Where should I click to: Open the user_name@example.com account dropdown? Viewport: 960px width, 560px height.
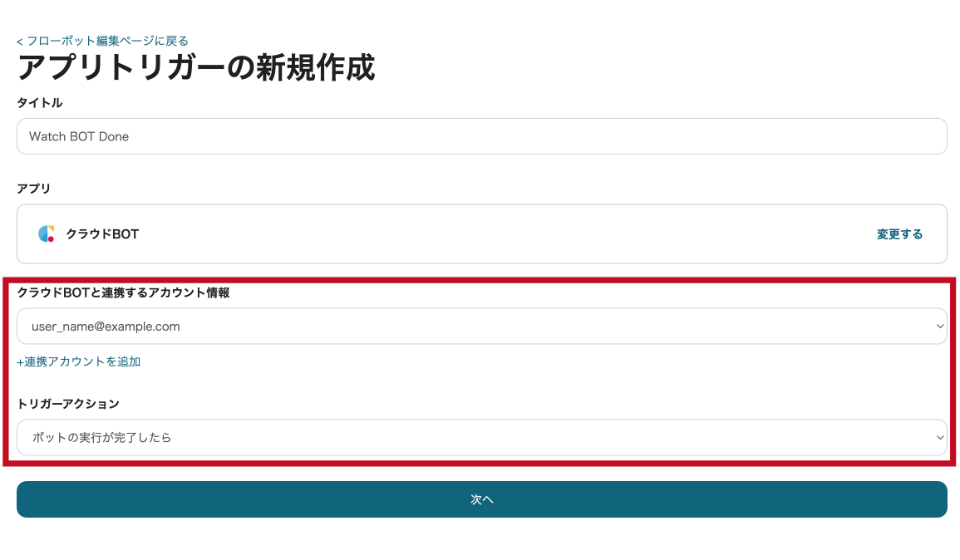click(x=482, y=327)
